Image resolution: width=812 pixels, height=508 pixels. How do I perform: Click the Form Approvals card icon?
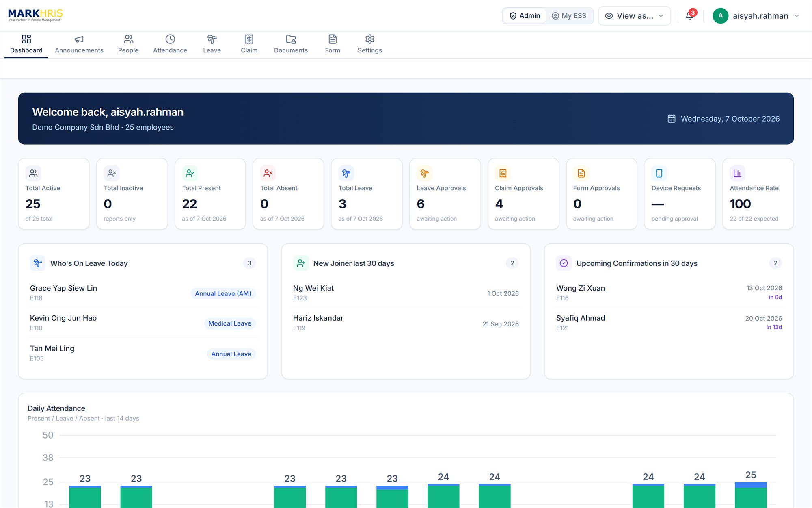tap(581, 173)
